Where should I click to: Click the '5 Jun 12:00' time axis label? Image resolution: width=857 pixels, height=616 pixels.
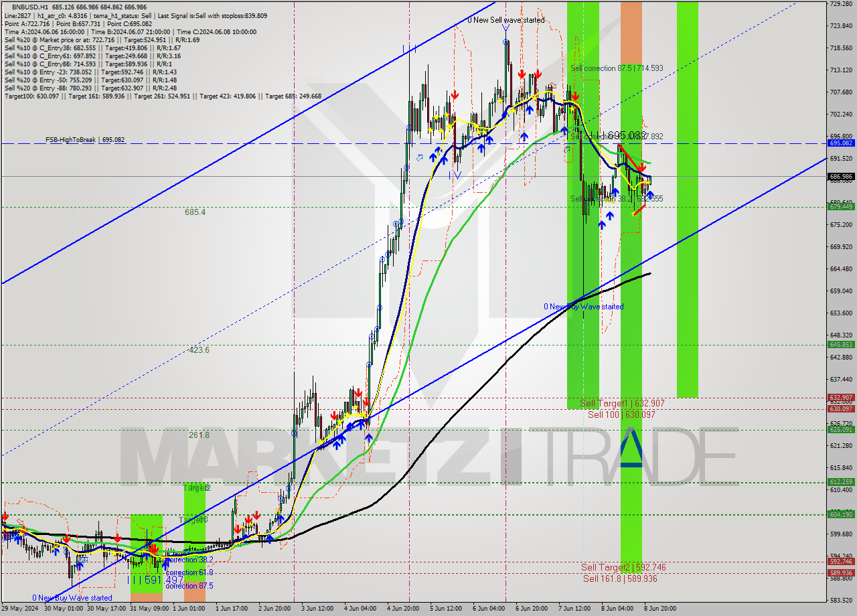tap(446, 609)
